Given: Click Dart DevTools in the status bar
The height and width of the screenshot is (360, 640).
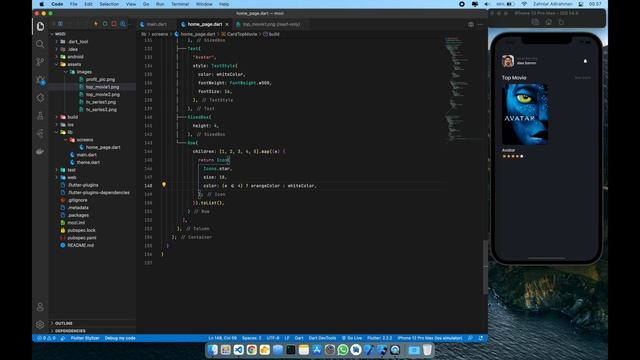Looking at the screenshot, I should [x=322, y=338].
